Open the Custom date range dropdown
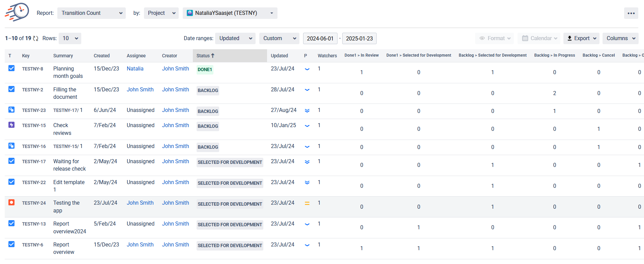644x264 pixels. (279, 38)
